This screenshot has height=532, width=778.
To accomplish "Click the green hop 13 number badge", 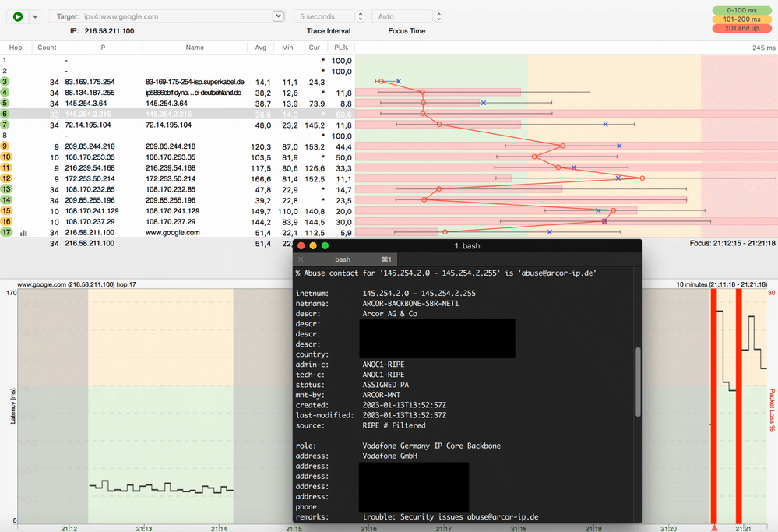I will click(x=5, y=189).
